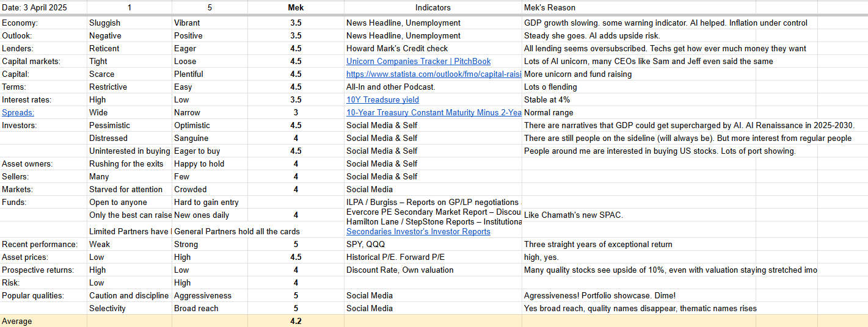Select the Prospective returns: label cell
Screen dimensions: 868x327
pyautogui.click(x=43, y=270)
